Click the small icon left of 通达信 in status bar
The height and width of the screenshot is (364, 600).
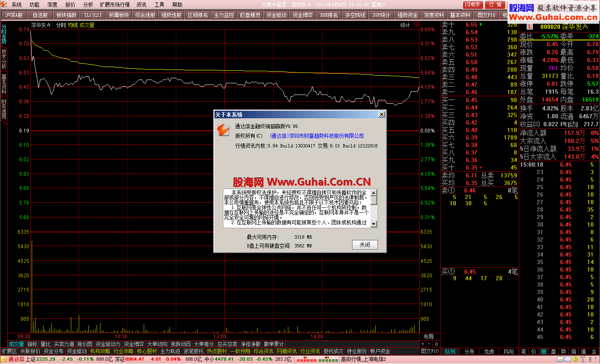pyautogui.click(x=4, y=359)
